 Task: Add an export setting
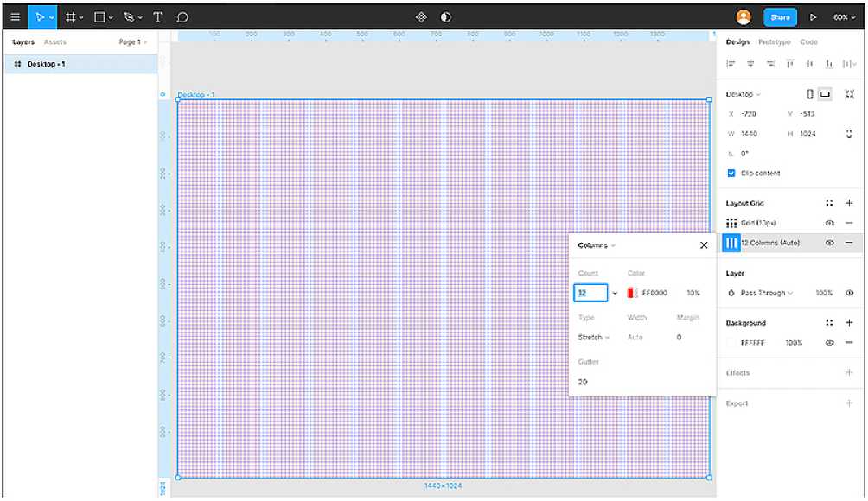tap(849, 403)
